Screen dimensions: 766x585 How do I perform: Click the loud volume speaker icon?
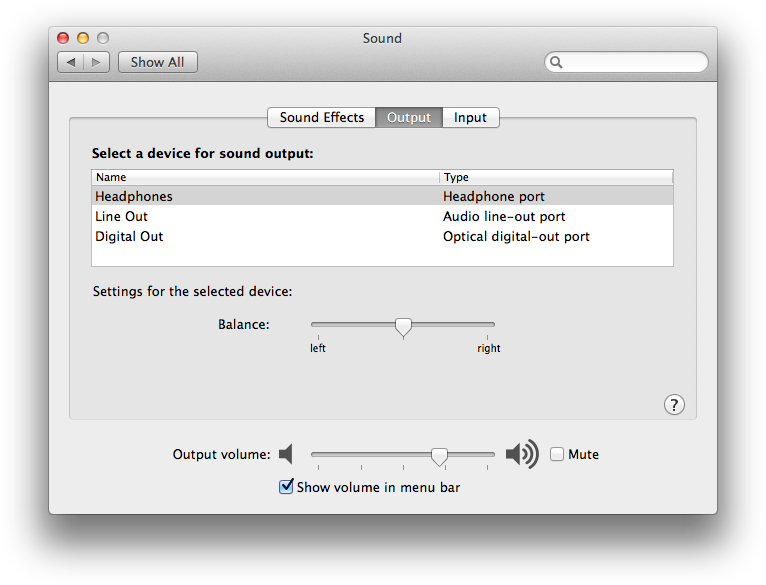point(521,454)
